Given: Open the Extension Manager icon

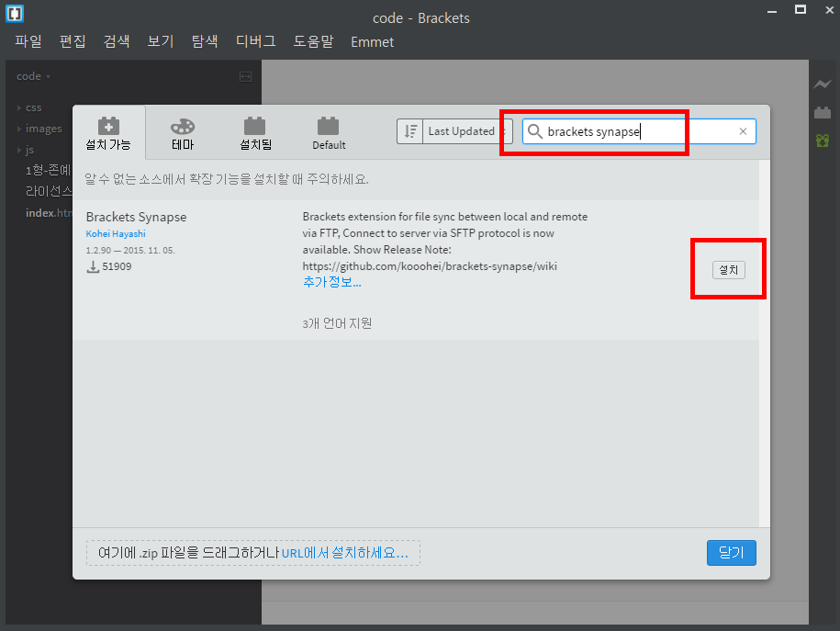Looking at the screenshot, I should point(823,113).
